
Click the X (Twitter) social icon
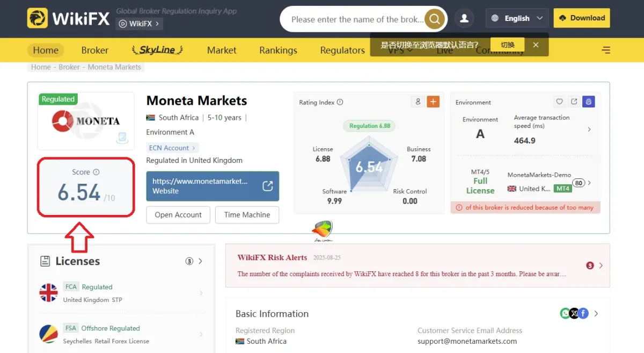tap(574, 313)
